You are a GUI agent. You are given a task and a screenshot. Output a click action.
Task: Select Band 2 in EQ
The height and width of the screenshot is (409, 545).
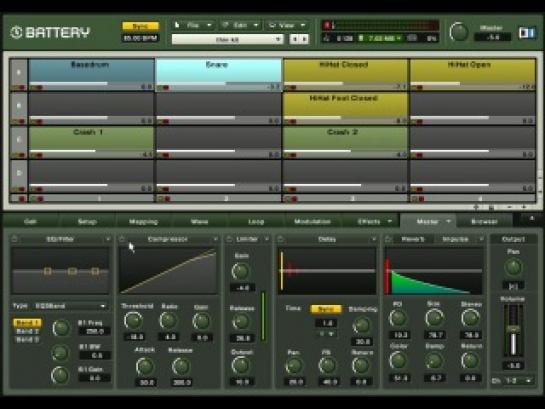[x=27, y=332]
